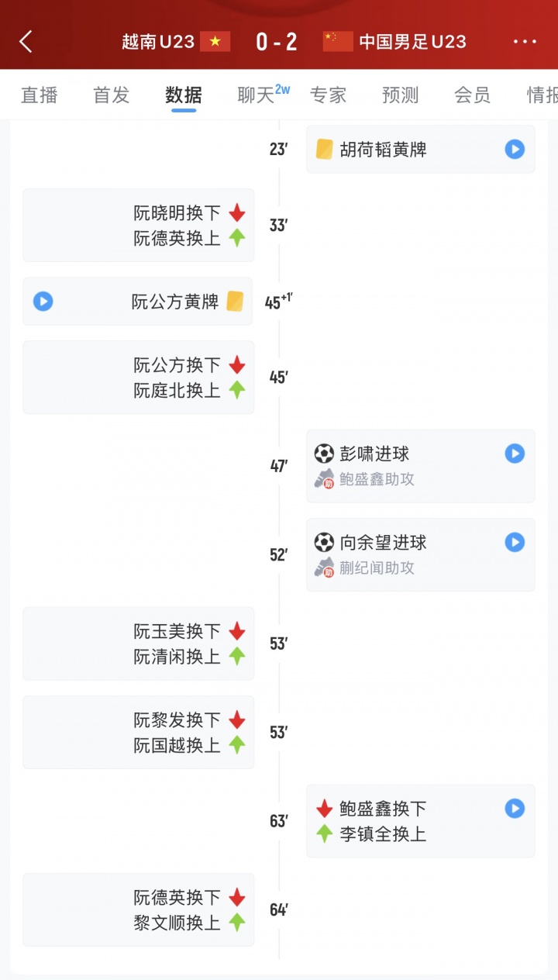Screen dimensions: 558x980
Task: Play video of 胡荷韬 yellow card
Action: (x=515, y=149)
